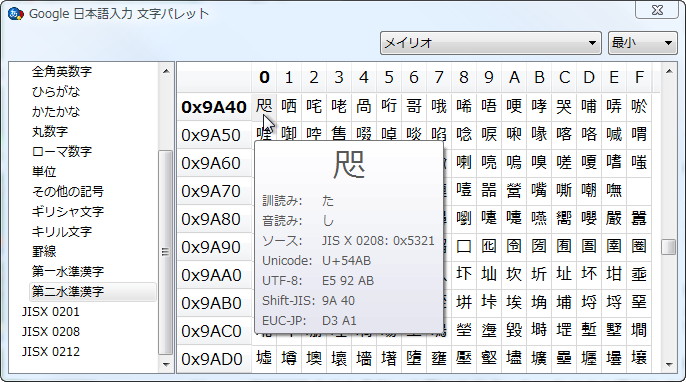Select かたかな in the category list
The image size is (686, 382).
click(x=56, y=112)
